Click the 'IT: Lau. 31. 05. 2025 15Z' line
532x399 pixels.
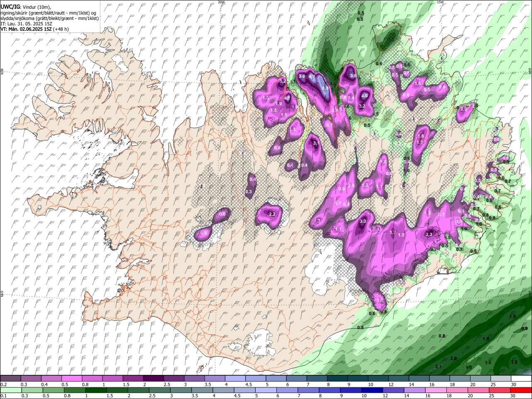tap(26, 24)
